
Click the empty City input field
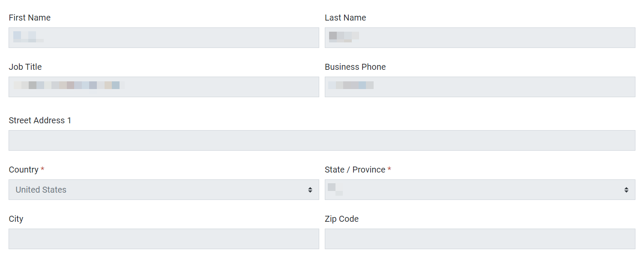click(164, 239)
